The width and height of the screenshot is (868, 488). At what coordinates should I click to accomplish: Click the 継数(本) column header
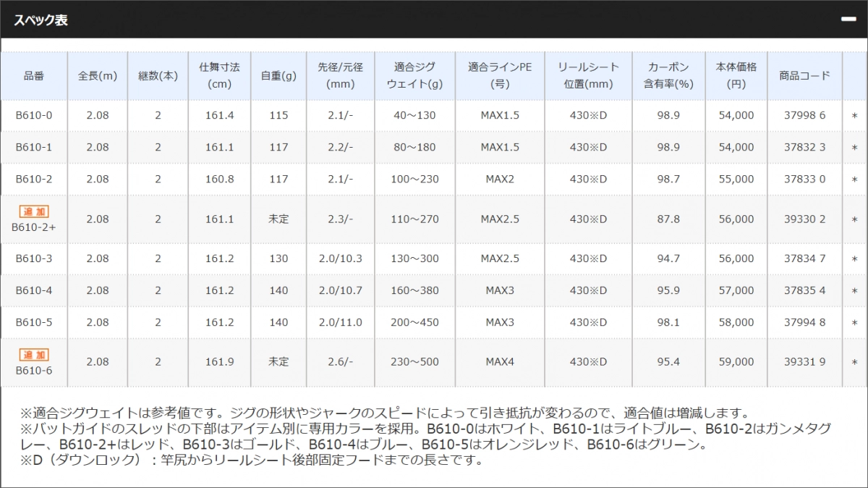(158, 75)
